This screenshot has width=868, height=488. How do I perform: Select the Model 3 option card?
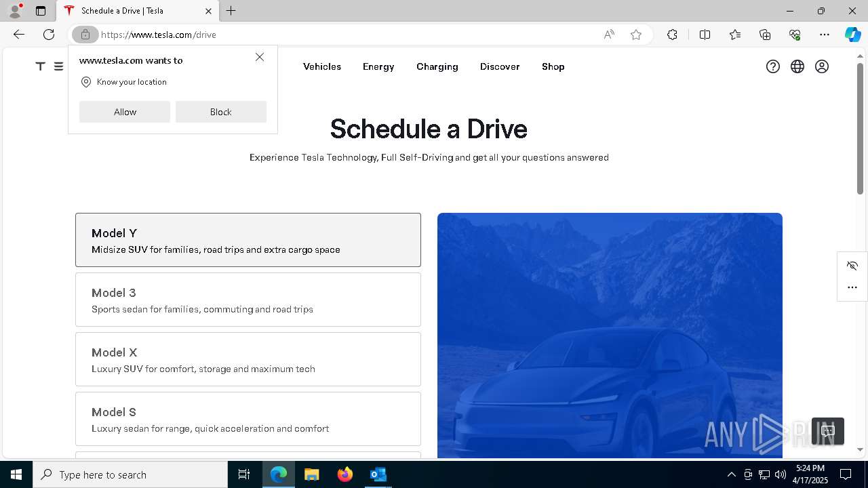coord(248,300)
